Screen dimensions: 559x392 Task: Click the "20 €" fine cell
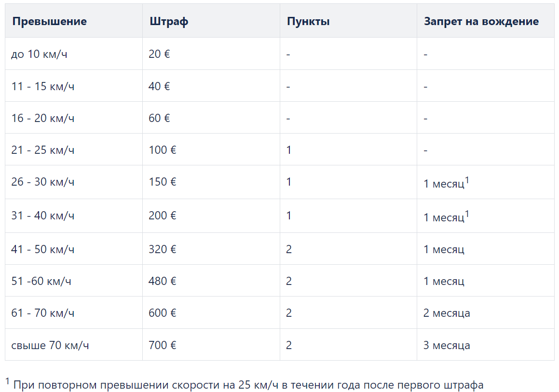tap(159, 54)
